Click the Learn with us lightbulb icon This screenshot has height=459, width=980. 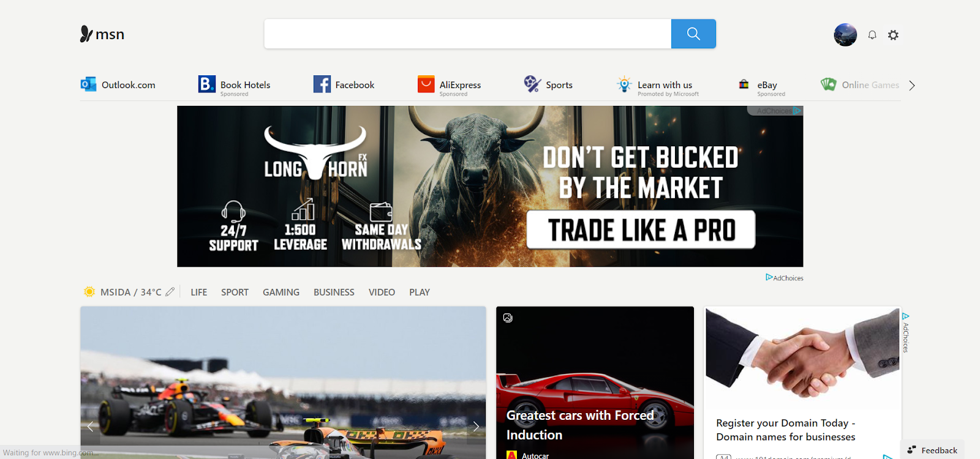[624, 84]
